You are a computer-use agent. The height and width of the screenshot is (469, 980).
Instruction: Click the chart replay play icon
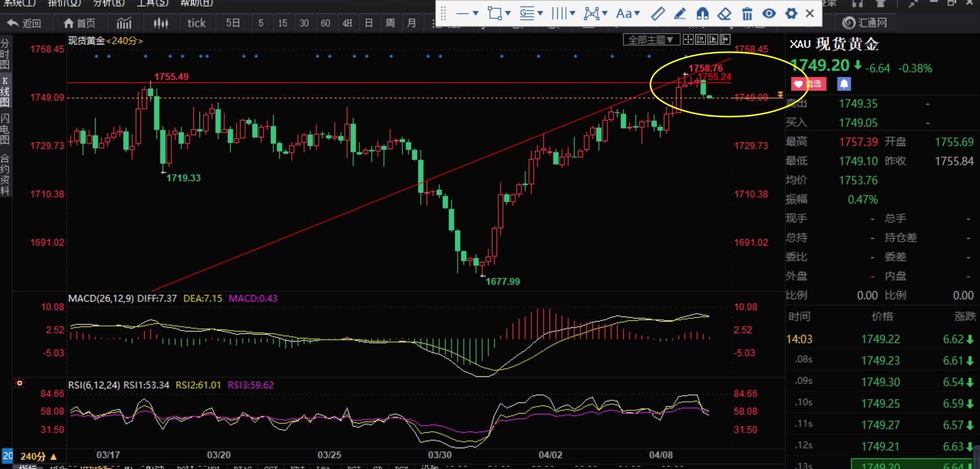click(712, 40)
